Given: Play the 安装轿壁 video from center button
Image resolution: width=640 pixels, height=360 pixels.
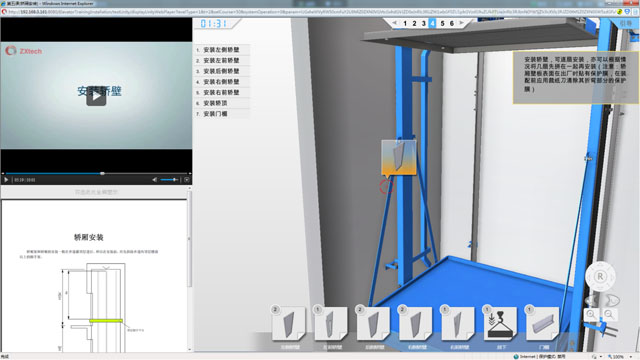Looking at the screenshot, I should [x=96, y=96].
